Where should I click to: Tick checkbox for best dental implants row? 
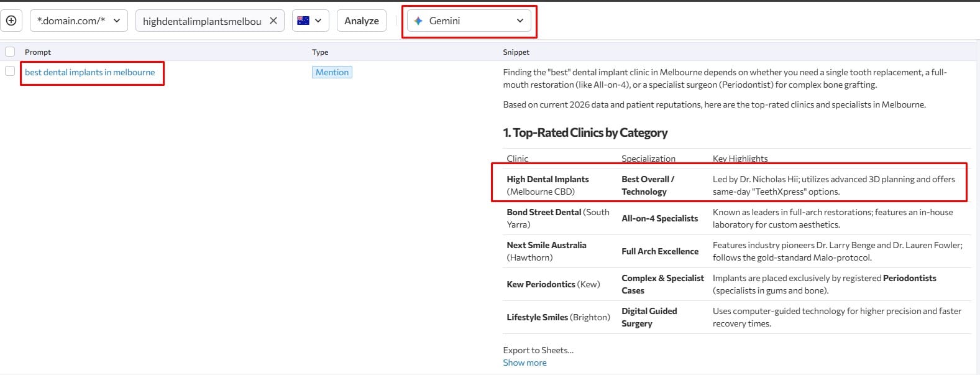[10, 72]
